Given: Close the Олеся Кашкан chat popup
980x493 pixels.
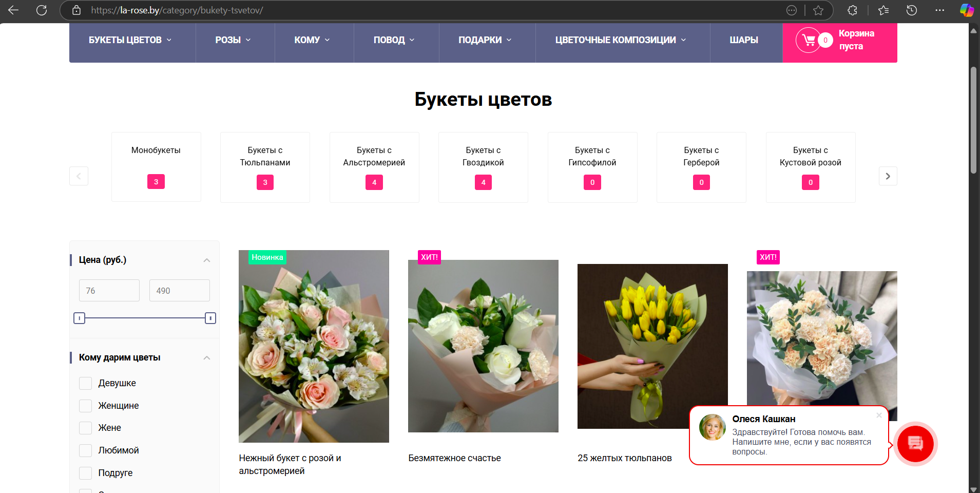Looking at the screenshot, I should 880,416.
